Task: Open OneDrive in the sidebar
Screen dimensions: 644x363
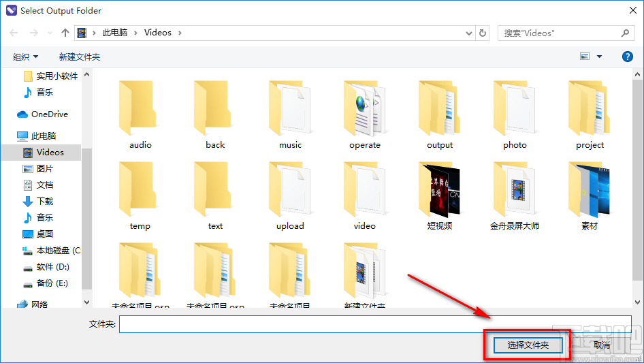Action: pyautogui.click(x=42, y=114)
